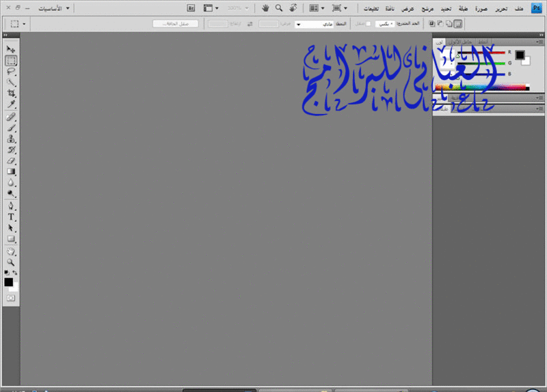
Task: Open the النمط style dropdown showing عادي
Action: coord(315,24)
